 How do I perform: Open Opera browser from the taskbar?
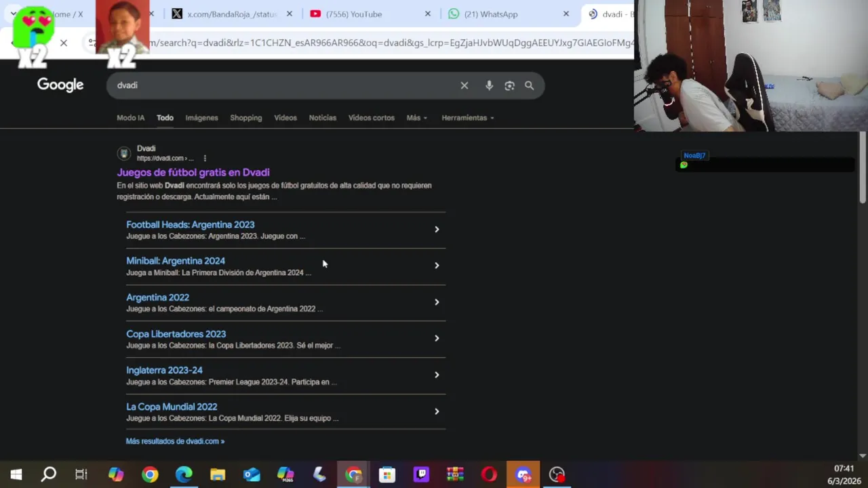tap(489, 474)
